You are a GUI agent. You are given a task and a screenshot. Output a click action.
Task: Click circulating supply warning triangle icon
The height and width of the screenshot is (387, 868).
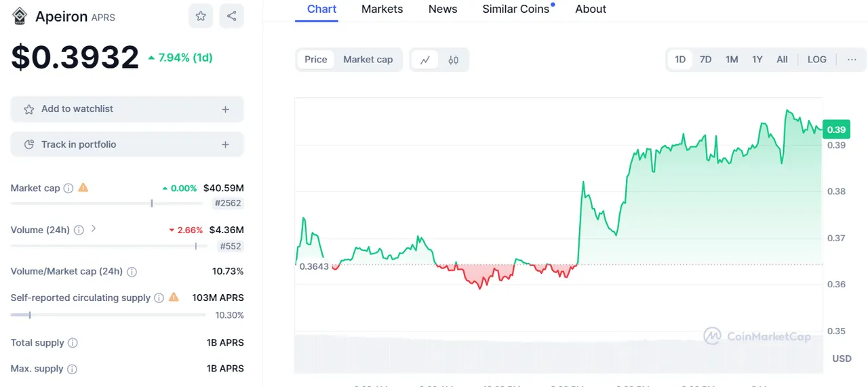coord(174,297)
